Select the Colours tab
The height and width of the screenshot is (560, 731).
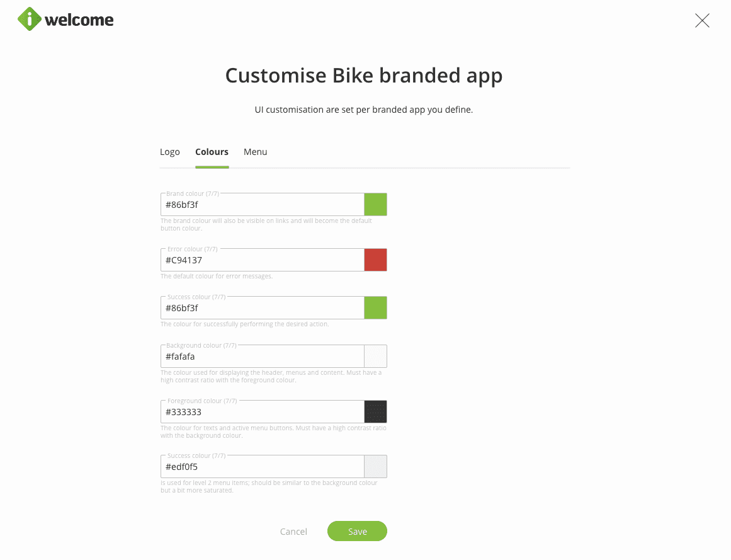[212, 152]
